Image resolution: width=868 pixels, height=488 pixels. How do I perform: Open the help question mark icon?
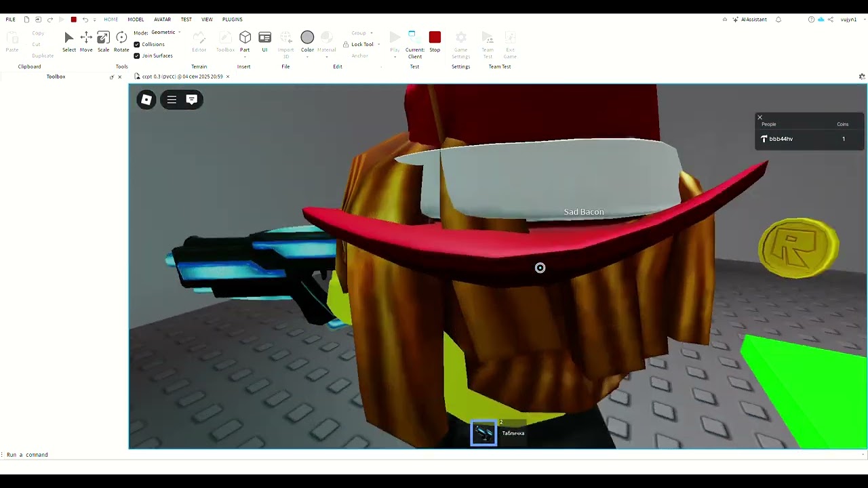click(x=811, y=20)
